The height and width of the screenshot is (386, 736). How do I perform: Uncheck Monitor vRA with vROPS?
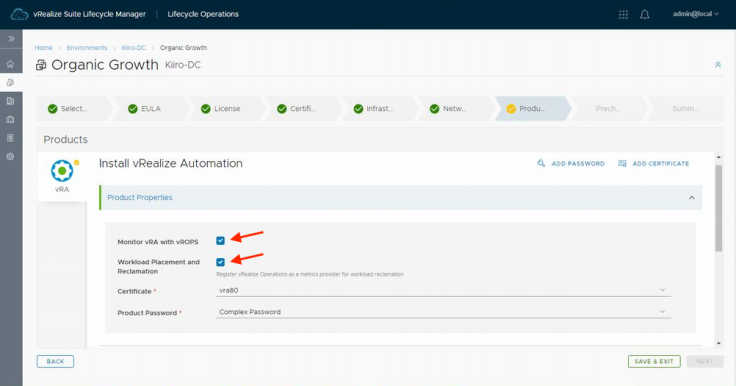click(220, 240)
